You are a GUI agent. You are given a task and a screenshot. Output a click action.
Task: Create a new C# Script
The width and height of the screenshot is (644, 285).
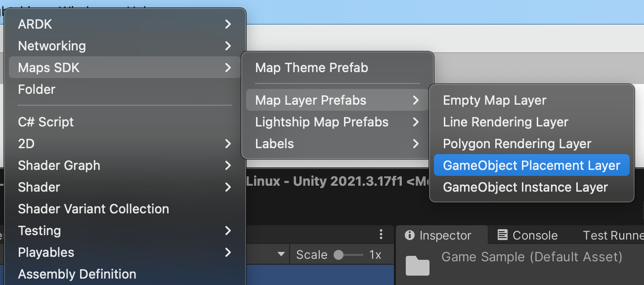(x=125, y=122)
